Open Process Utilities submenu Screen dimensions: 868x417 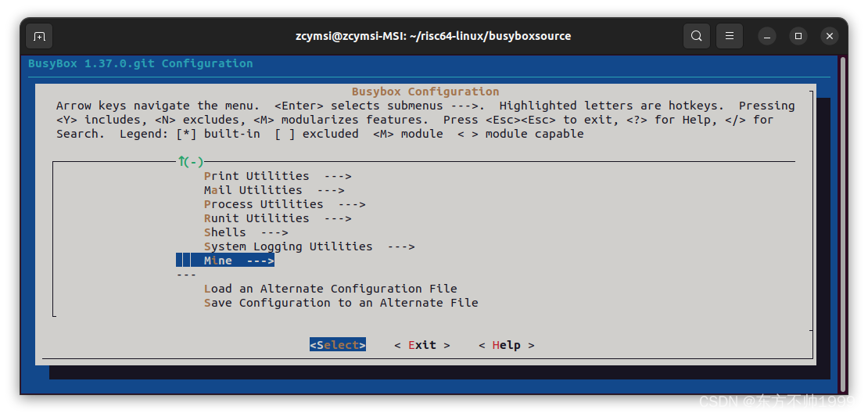285,204
